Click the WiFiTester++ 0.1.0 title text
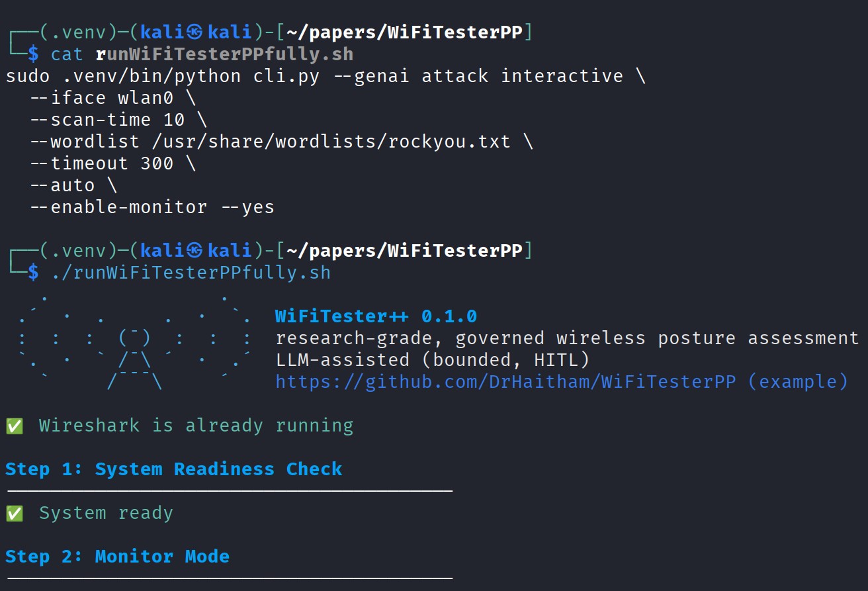The image size is (868, 591). 376,316
